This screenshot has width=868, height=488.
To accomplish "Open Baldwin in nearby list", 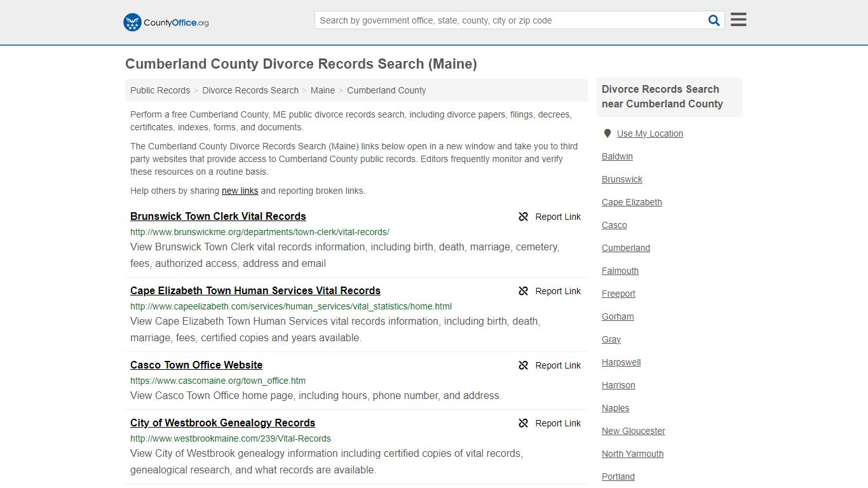I will click(x=617, y=156).
